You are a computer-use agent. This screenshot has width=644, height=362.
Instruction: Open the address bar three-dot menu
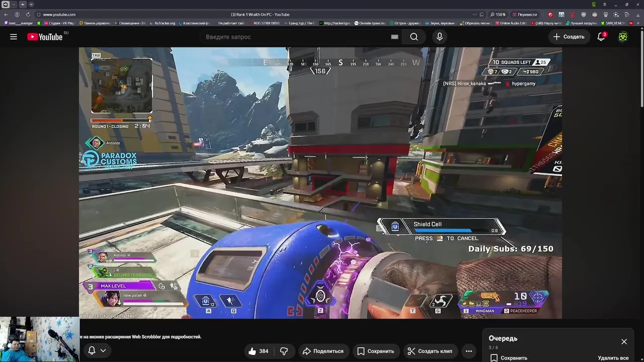coord(474,15)
